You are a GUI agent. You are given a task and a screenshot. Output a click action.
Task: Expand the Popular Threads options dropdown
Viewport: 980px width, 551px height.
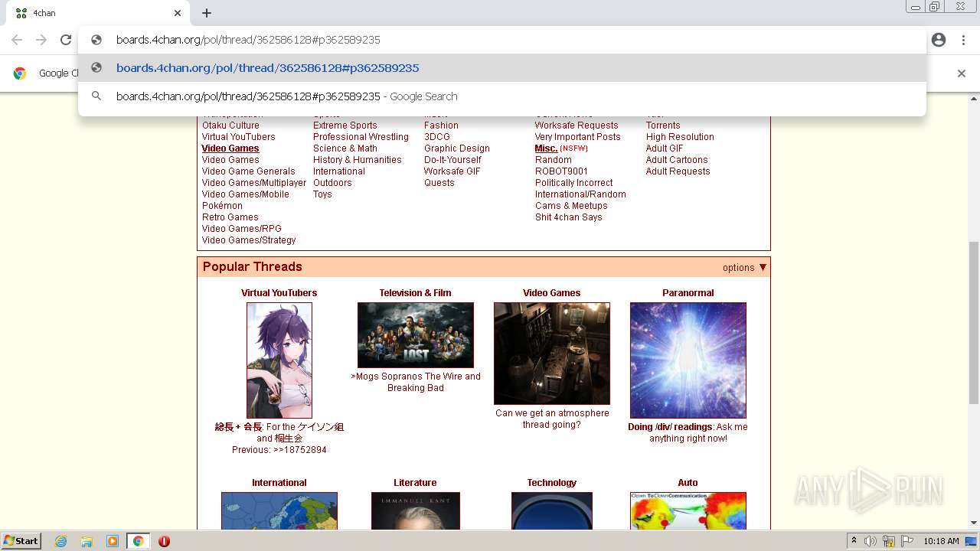744,267
